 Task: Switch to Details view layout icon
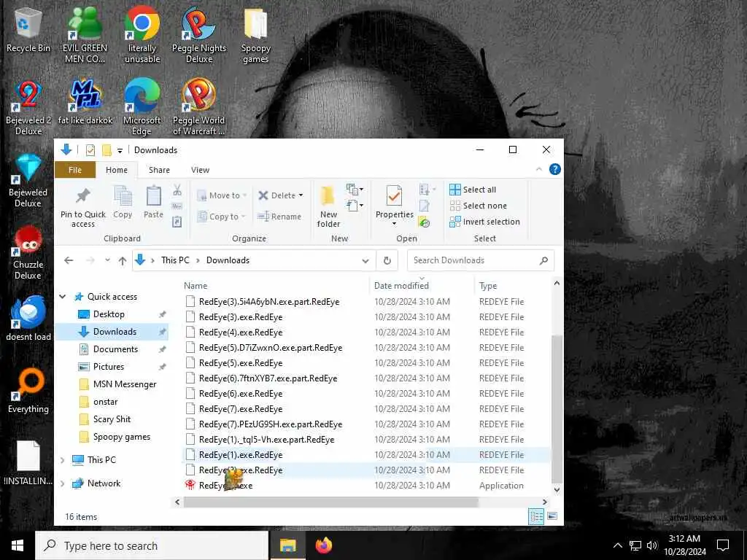pyautogui.click(x=536, y=517)
